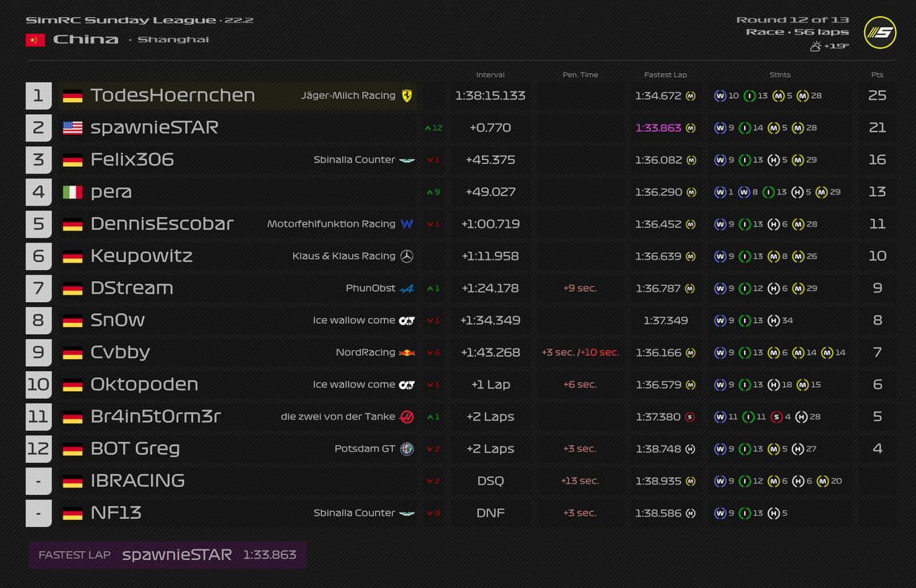Click the Ferrari logo beside Jäger-Milch Racing
The height and width of the screenshot is (588, 916).
tap(407, 96)
